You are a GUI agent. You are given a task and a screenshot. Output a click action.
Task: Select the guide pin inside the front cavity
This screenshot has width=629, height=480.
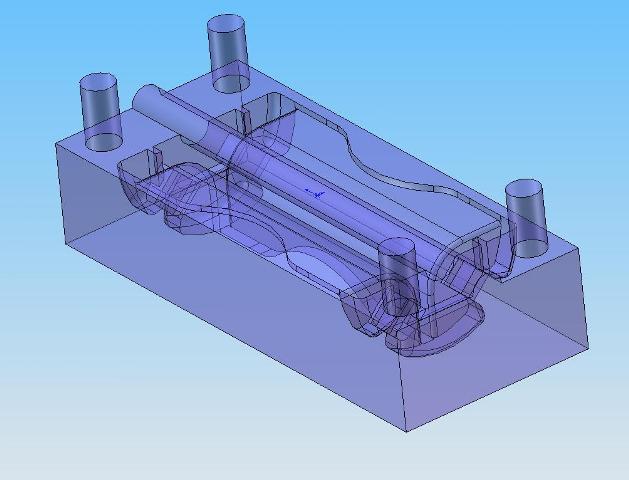point(399,278)
